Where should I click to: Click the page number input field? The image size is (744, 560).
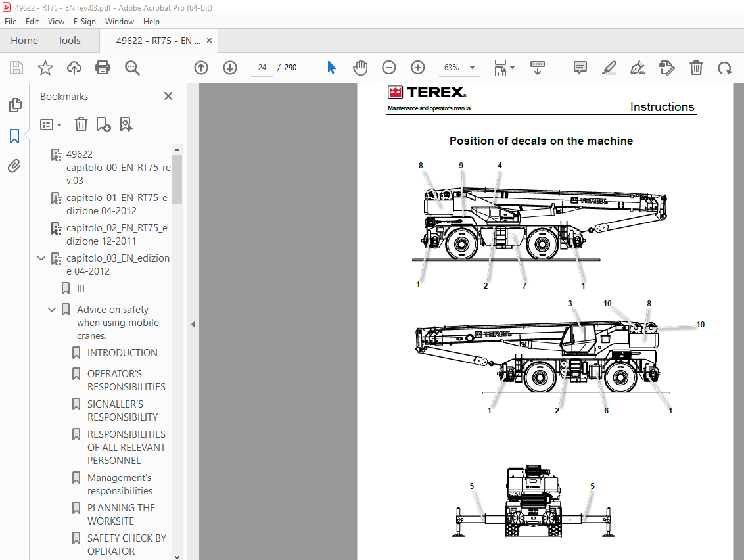(x=262, y=68)
